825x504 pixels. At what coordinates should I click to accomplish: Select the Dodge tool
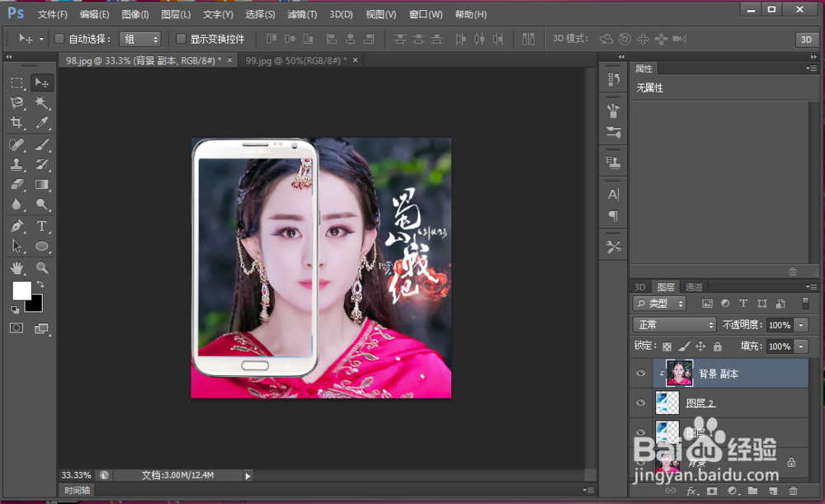(41, 204)
